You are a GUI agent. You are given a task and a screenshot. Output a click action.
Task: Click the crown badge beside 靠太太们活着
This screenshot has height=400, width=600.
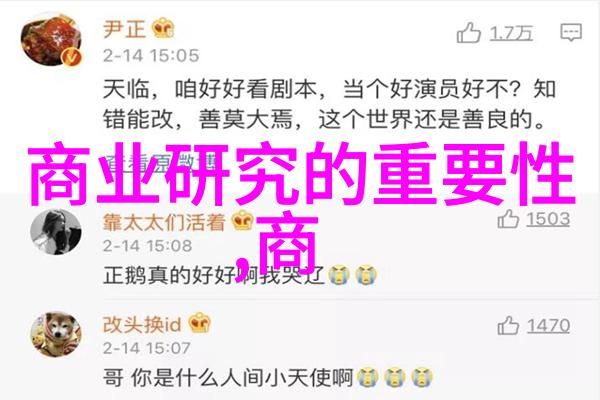coord(243,220)
